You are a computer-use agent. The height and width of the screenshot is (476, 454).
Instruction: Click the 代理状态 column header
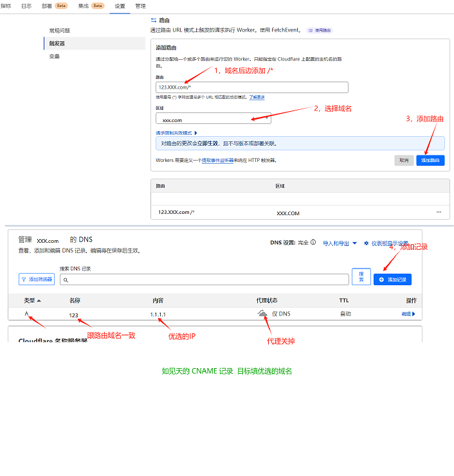tap(267, 301)
